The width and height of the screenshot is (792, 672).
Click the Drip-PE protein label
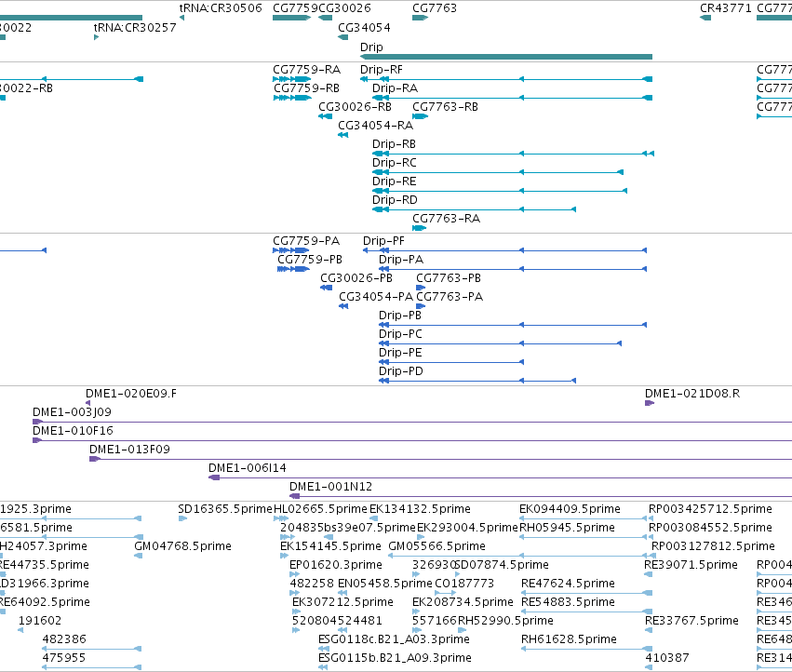click(400, 353)
